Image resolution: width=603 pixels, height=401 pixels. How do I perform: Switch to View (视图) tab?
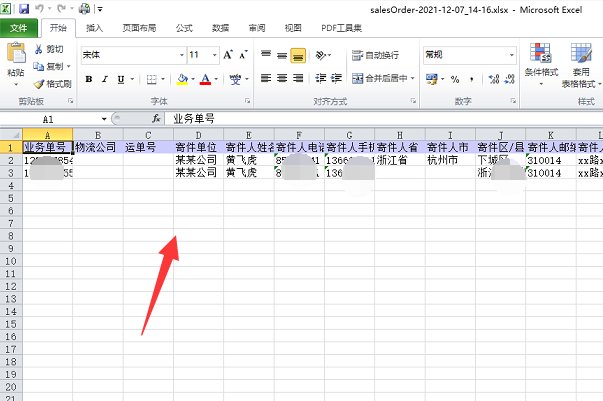pos(293,28)
